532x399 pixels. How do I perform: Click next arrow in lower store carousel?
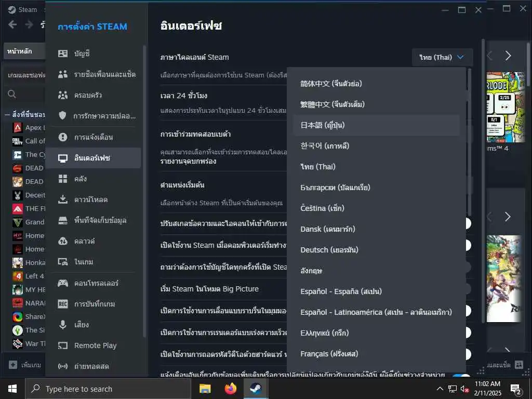[508, 217]
